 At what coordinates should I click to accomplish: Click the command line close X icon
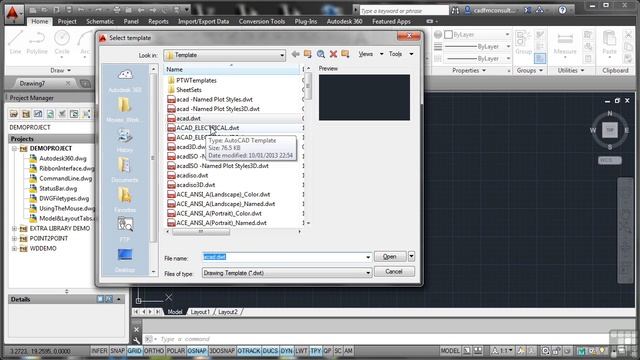[136, 329]
